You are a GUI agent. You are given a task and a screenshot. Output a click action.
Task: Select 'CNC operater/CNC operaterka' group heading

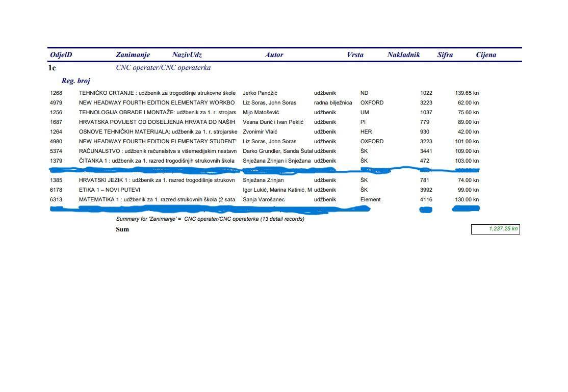(x=163, y=67)
